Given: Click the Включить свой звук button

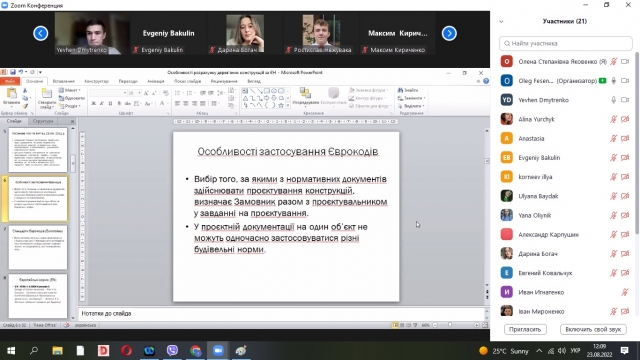Looking at the screenshot, I should pyautogui.click(x=593, y=329).
